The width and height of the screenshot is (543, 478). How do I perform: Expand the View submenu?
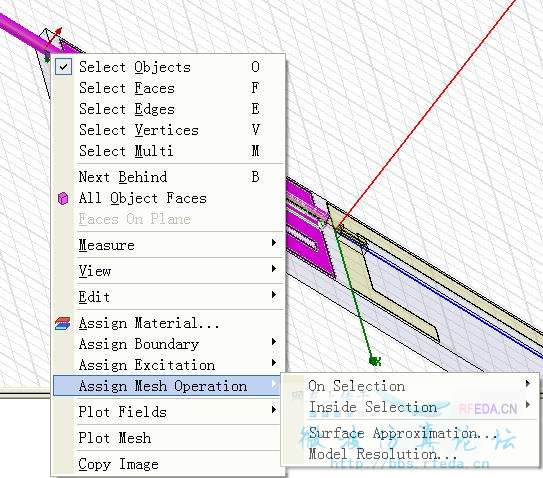click(x=169, y=271)
